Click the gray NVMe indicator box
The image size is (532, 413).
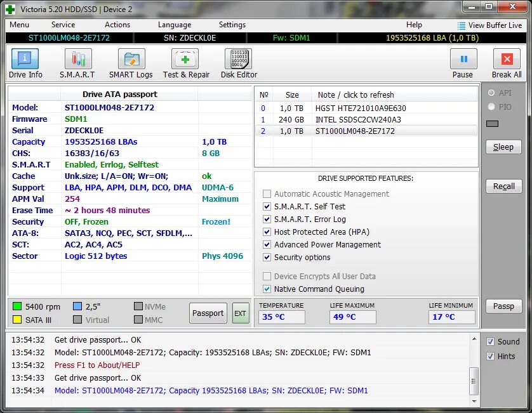(x=138, y=306)
